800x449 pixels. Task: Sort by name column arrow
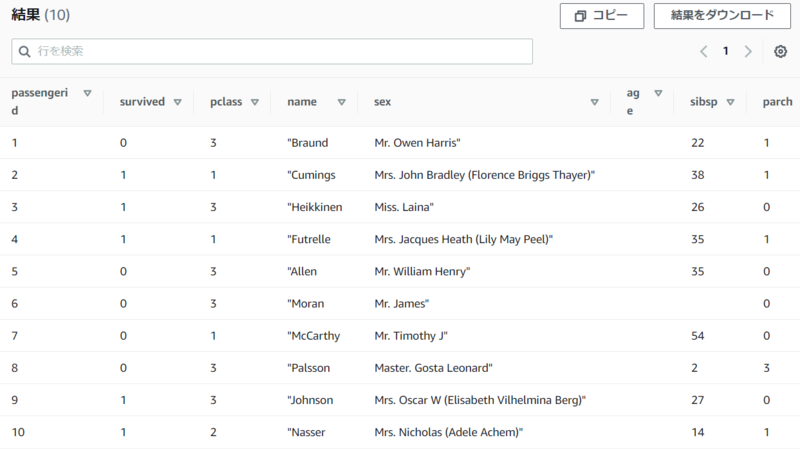(x=341, y=102)
